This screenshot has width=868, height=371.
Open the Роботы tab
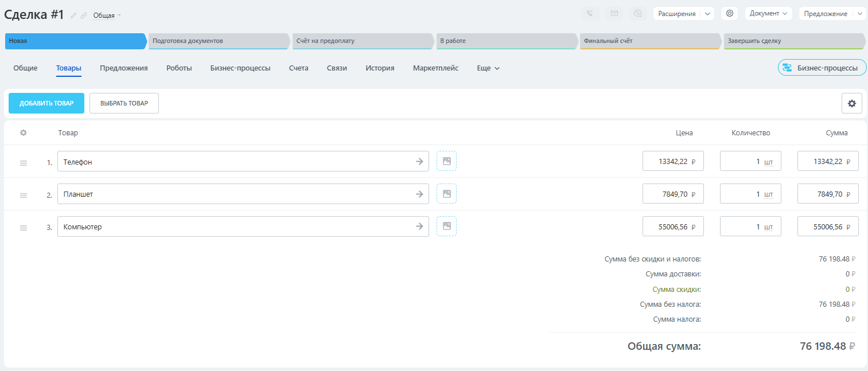(179, 68)
